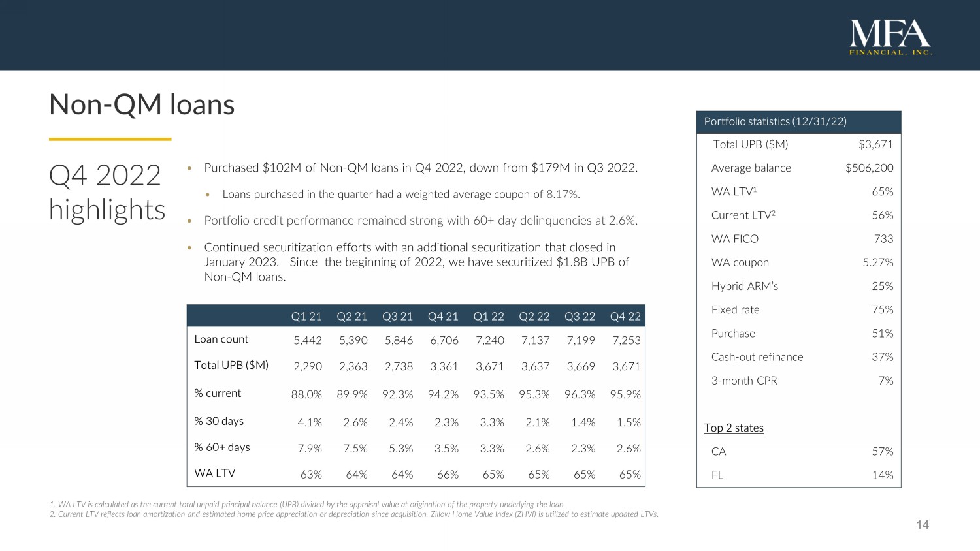This screenshot has width=980, height=551.
Task: Select the Q4 2022 highlights heading
Action: 106,193
